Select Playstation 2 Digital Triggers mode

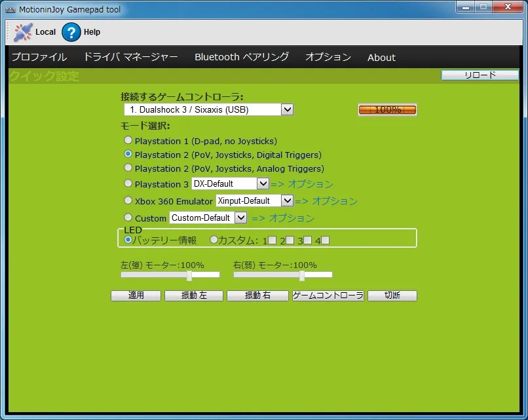pyautogui.click(x=128, y=154)
